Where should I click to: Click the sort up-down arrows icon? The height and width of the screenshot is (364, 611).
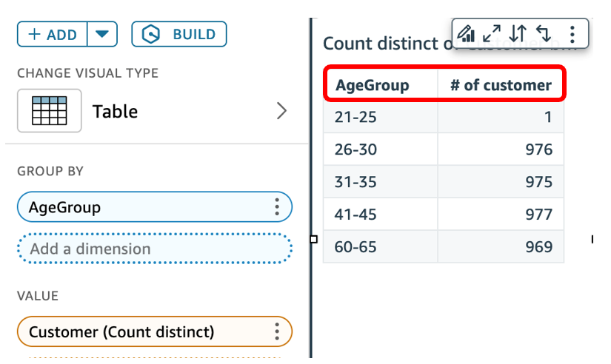click(x=518, y=33)
